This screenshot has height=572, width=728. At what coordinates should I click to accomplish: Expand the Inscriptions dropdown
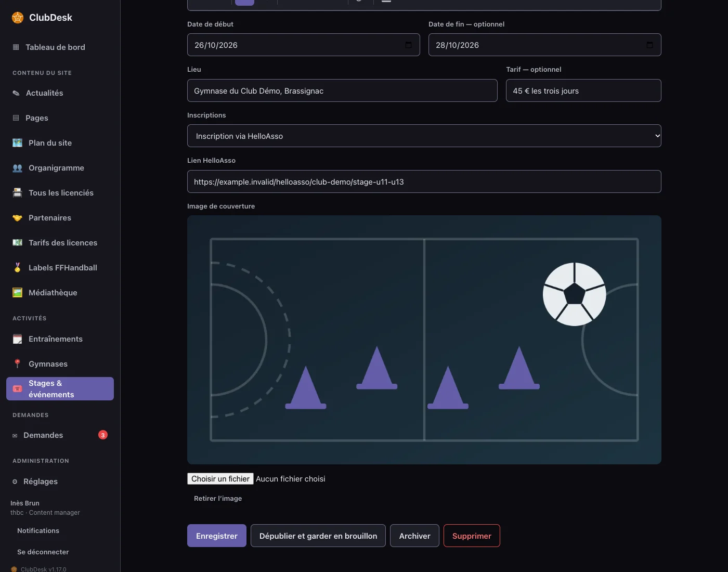tap(424, 136)
